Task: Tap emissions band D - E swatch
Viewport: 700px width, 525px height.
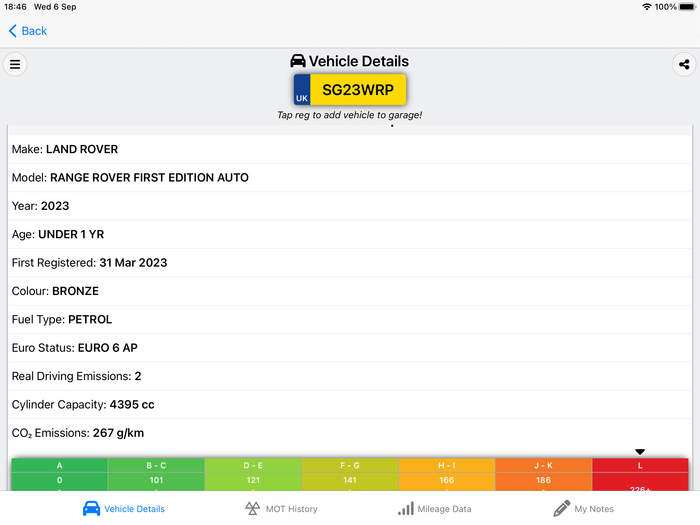Action: [253, 474]
